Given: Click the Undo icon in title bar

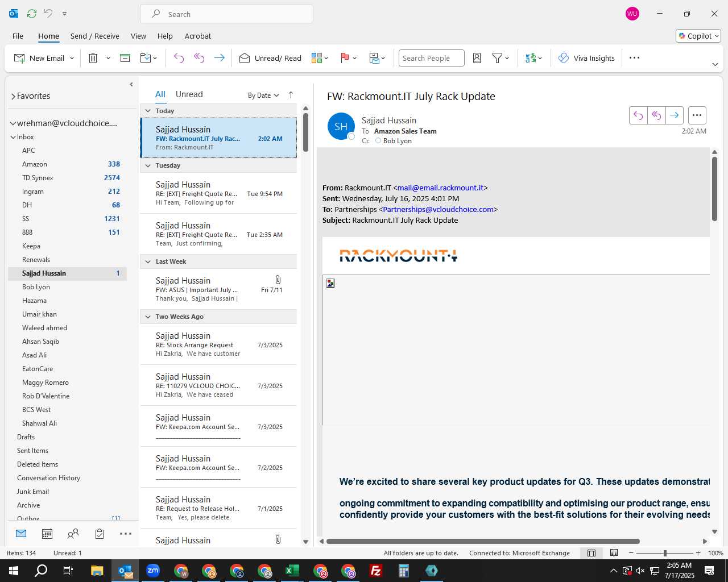Looking at the screenshot, I should click(x=48, y=14).
